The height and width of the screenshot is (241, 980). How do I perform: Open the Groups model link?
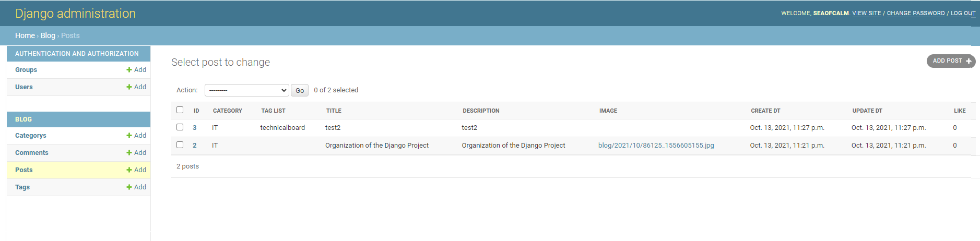[x=26, y=70]
